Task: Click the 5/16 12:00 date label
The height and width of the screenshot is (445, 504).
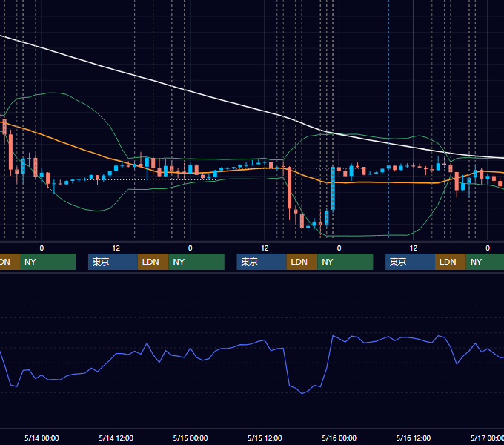Action: (414, 438)
